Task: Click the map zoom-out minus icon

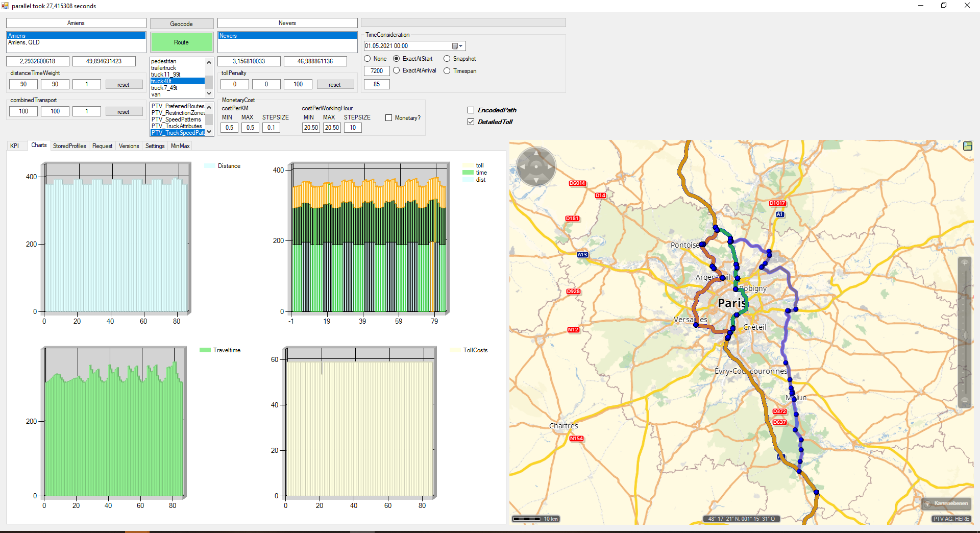Action: click(964, 401)
